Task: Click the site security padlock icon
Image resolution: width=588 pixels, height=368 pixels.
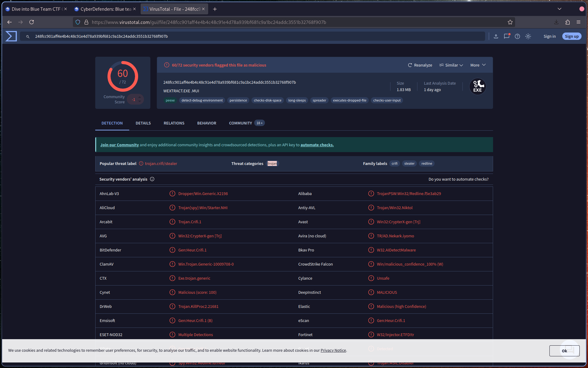Action: (x=86, y=22)
